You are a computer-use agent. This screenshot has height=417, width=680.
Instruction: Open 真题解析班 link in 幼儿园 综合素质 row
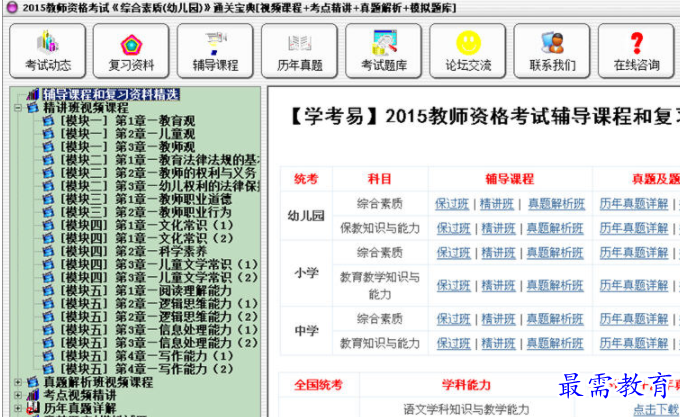point(556,204)
